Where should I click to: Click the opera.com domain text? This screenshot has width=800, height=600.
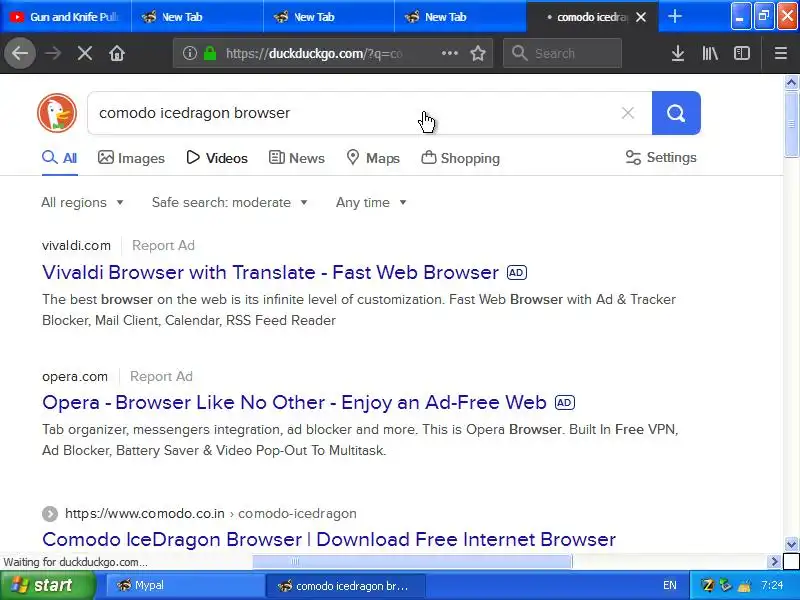[x=75, y=377]
